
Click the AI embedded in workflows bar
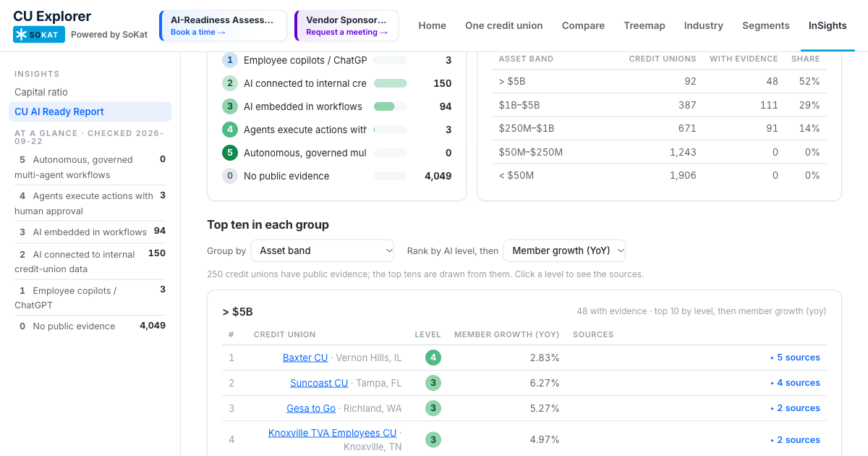pos(391,106)
